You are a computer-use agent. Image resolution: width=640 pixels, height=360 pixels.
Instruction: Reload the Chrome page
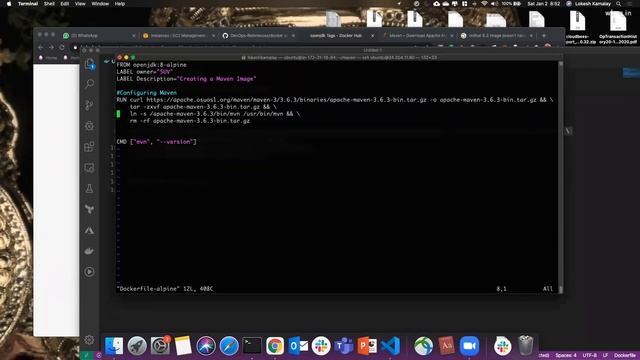(62, 47)
